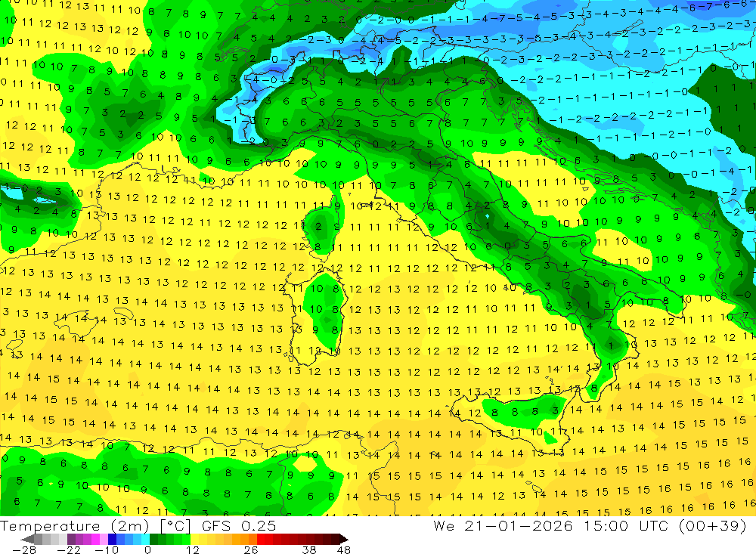Click the 'We 21-01-2026' forecast date
Image resolution: width=756 pixels, height=554 pixels.
pos(503,526)
